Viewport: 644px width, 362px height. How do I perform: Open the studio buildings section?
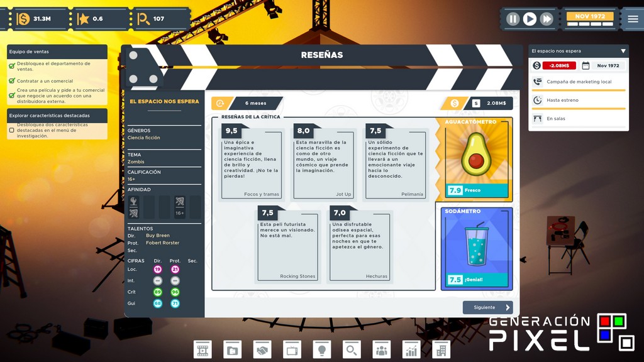point(440,349)
